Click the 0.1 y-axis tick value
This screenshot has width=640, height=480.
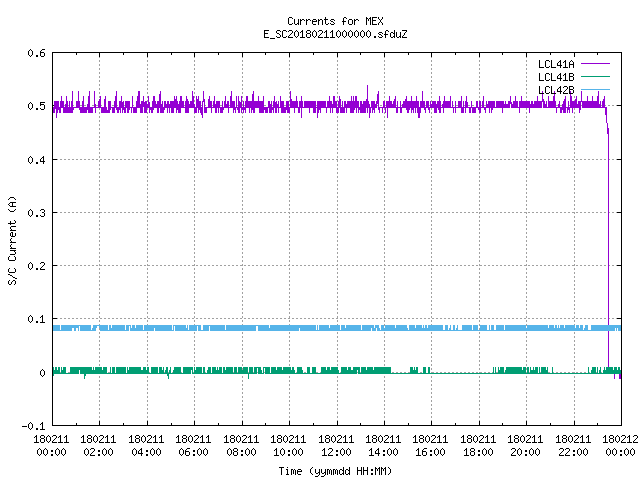pyautogui.click(x=36, y=319)
